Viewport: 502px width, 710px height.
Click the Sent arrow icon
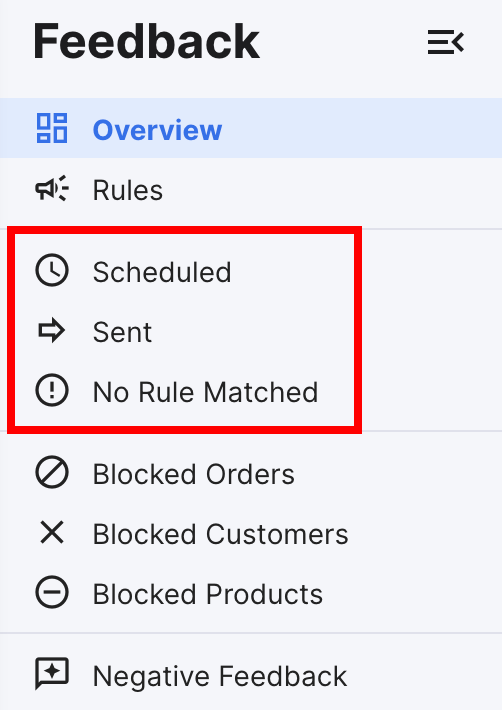point(52,331)
